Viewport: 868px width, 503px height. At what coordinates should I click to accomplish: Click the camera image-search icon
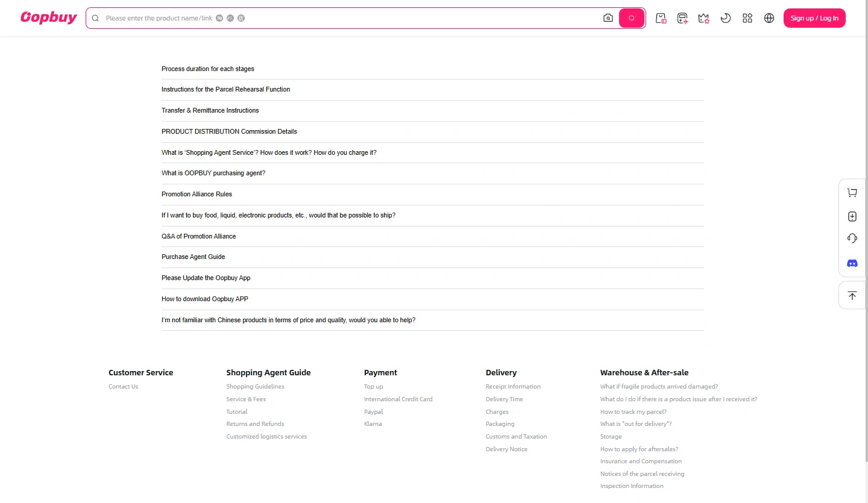608,18
